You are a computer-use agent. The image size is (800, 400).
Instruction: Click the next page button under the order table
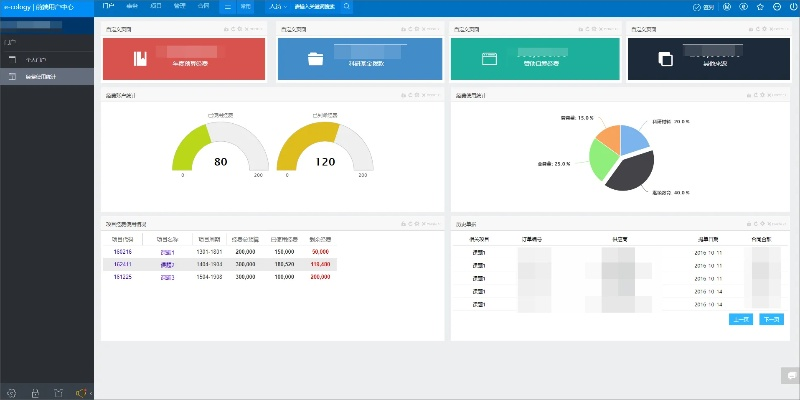point(771,320)
